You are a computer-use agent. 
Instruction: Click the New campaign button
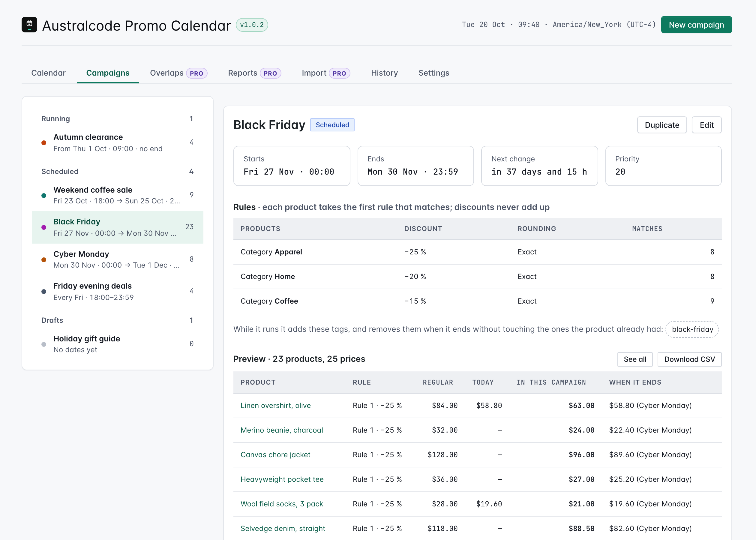coord(696,25)
